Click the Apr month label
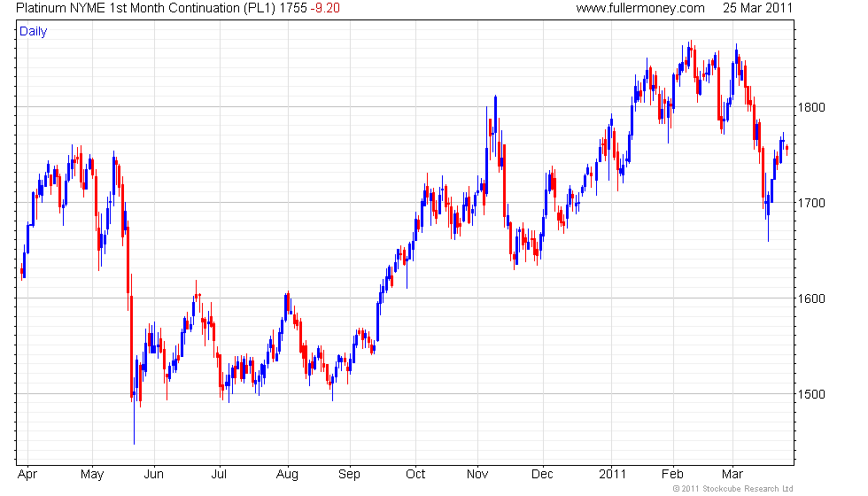 coord(27,475)
